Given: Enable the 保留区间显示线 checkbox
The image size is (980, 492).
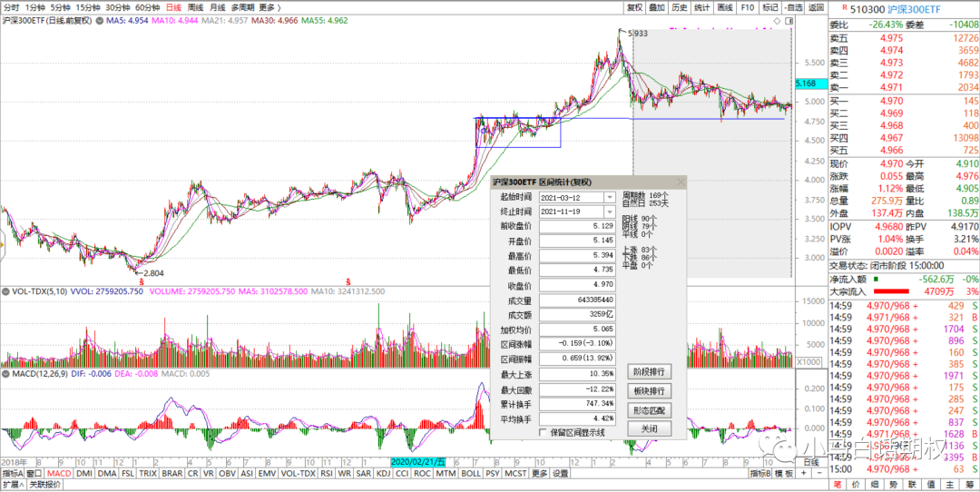Looking at the screenshot, I should [x=544, y=432].
